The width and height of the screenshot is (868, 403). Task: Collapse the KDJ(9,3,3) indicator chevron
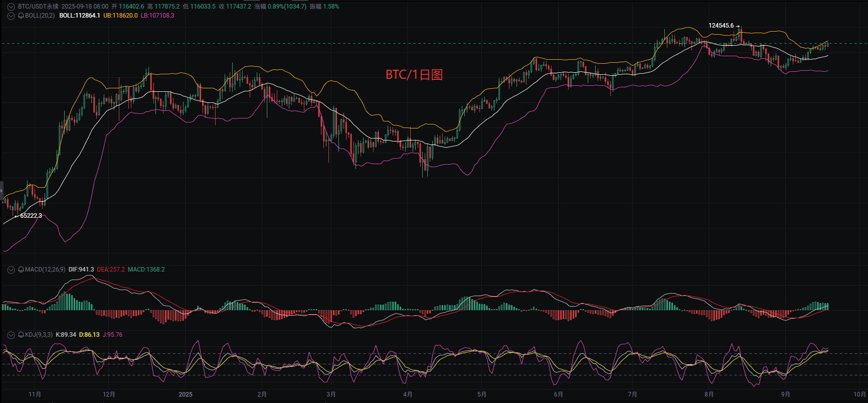11,335
